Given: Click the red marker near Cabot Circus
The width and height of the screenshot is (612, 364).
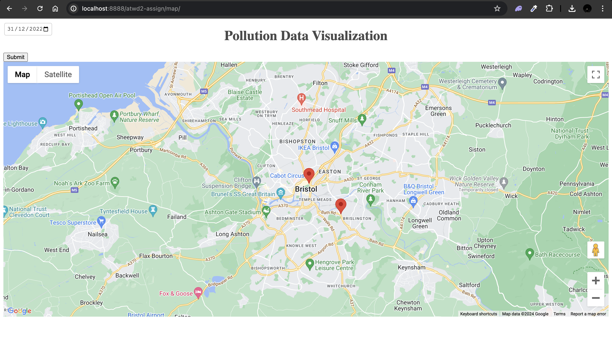Looking at the screenshot, I should 309,175.
